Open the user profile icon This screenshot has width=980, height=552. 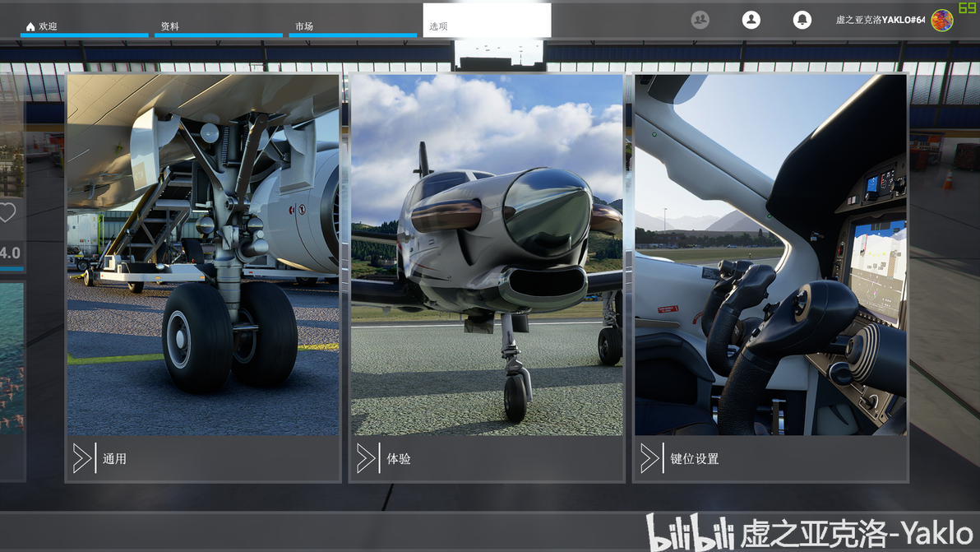point(751,20)
